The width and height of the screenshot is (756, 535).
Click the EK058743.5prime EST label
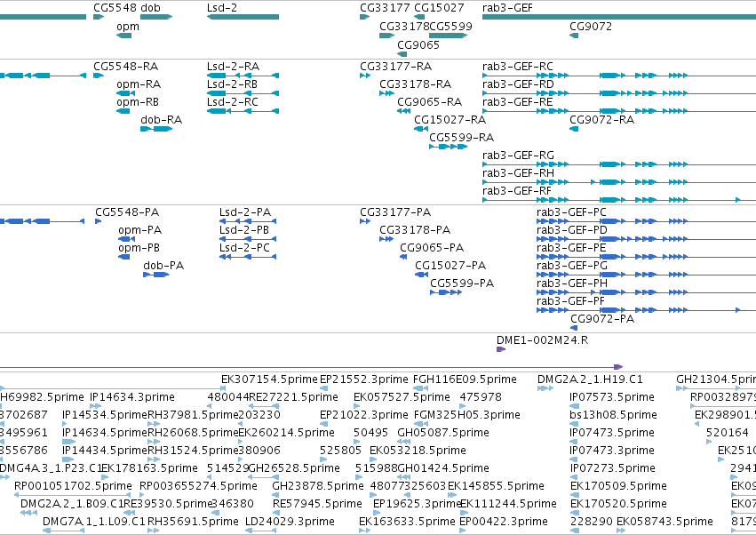(x=664, y=522)
